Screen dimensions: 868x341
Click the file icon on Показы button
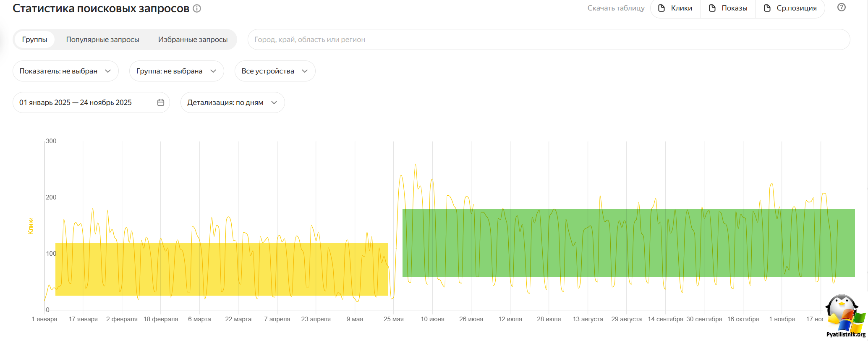pyautogui.click(x=712, y=8)
